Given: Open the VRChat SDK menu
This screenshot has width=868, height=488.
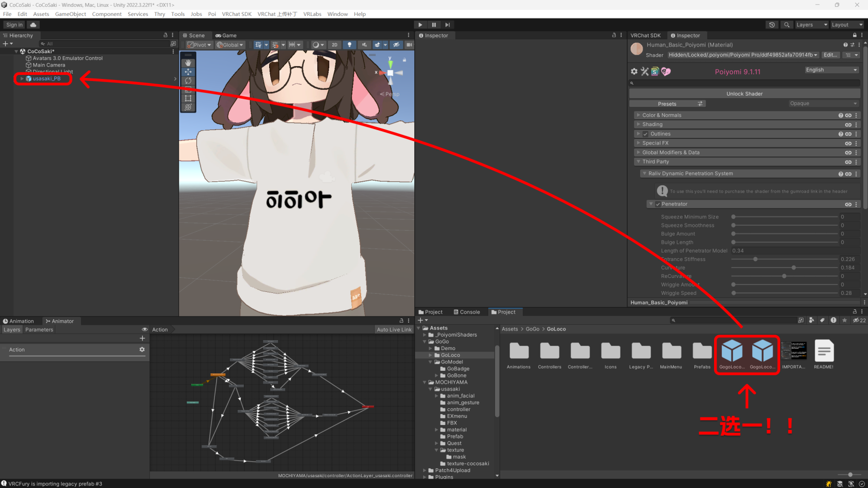Looking at the screenshot, I should point(237,14).
